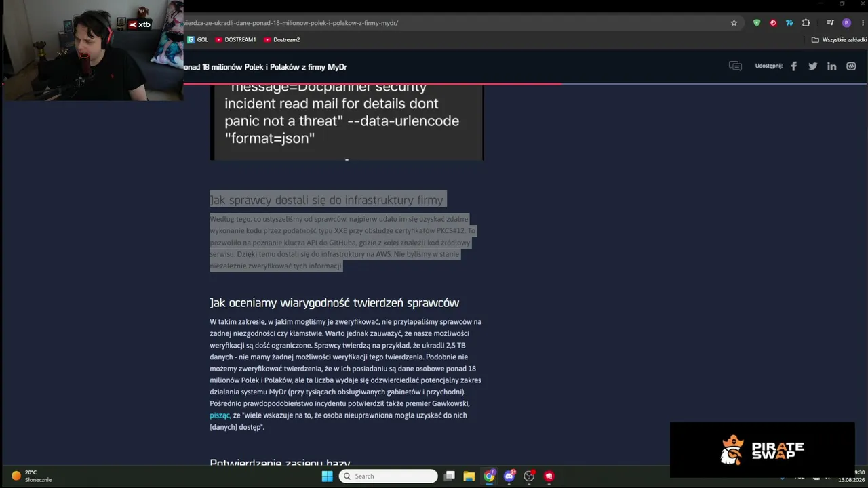This screenshot has height=488, width=868.
Task: Share the article on Twitter
Action: coord(812,66)
